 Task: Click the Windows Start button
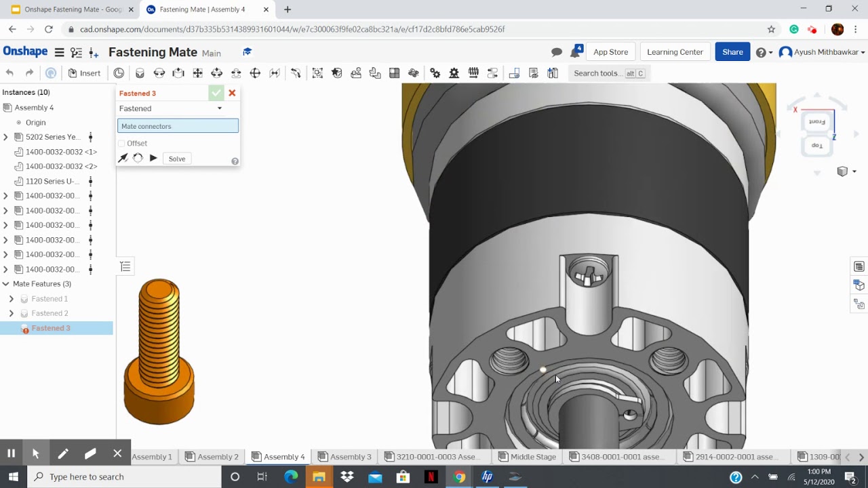[13, 476]
